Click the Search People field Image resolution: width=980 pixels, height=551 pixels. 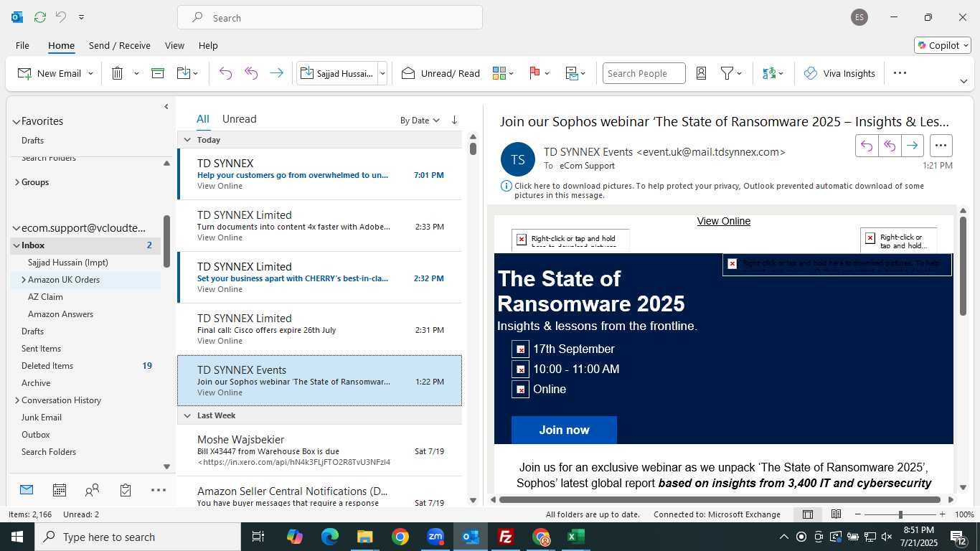(x=644, y=73)
